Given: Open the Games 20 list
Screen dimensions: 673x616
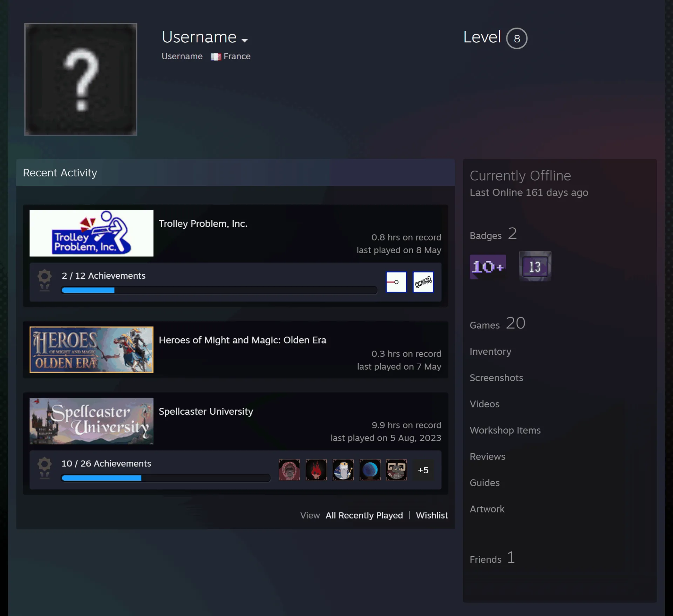Looking at the screenshot, I should 497,323.
